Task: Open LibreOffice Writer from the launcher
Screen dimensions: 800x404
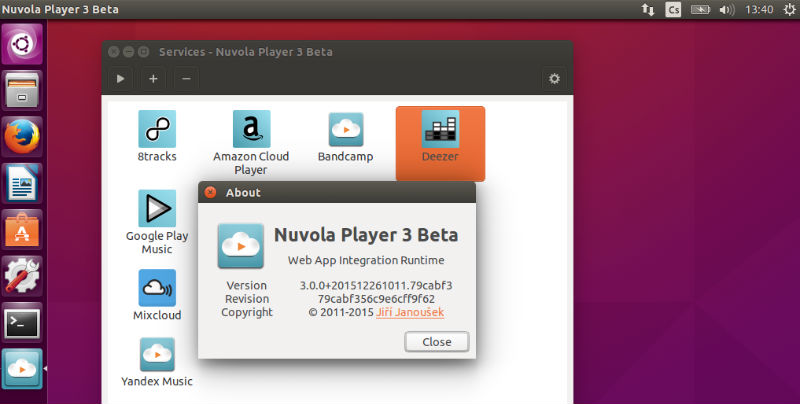Action: [21, 183]
